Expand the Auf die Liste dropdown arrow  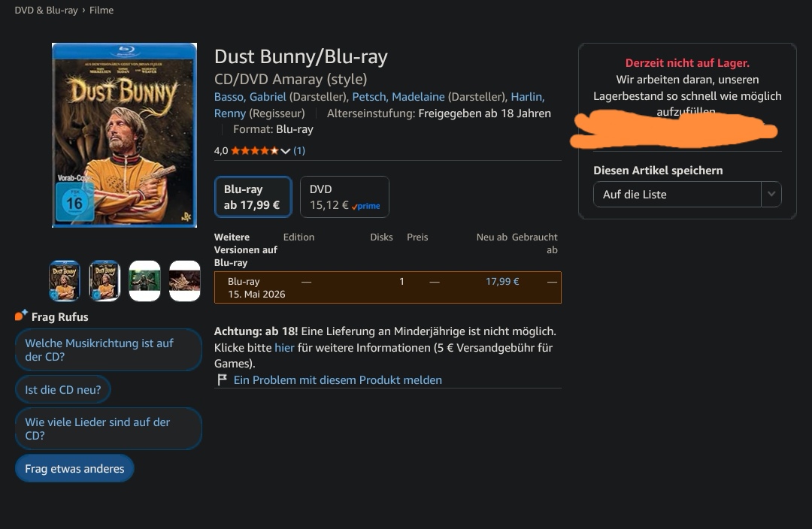[x=771, y=194]
